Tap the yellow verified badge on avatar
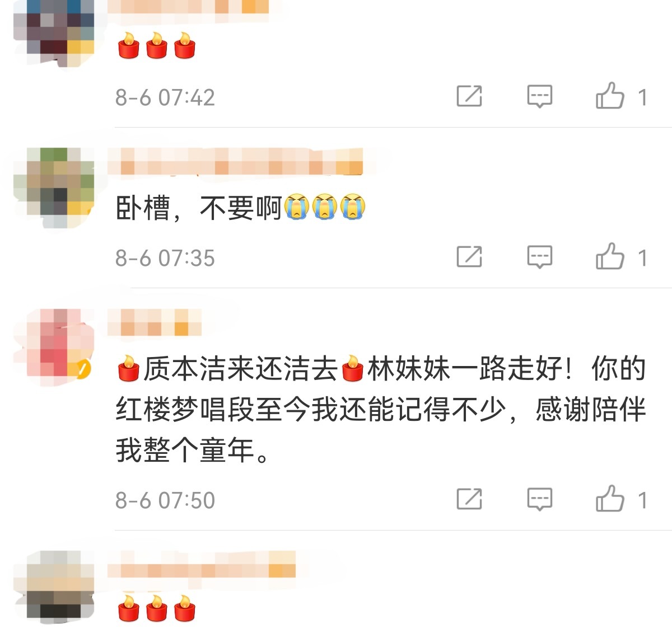This screenshot has height=638, width=672. [x=82, y=369]
